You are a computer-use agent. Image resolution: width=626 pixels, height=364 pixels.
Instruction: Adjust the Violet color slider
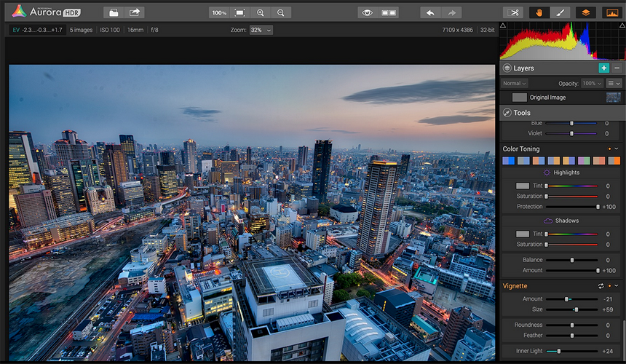[x=571, y=133]
